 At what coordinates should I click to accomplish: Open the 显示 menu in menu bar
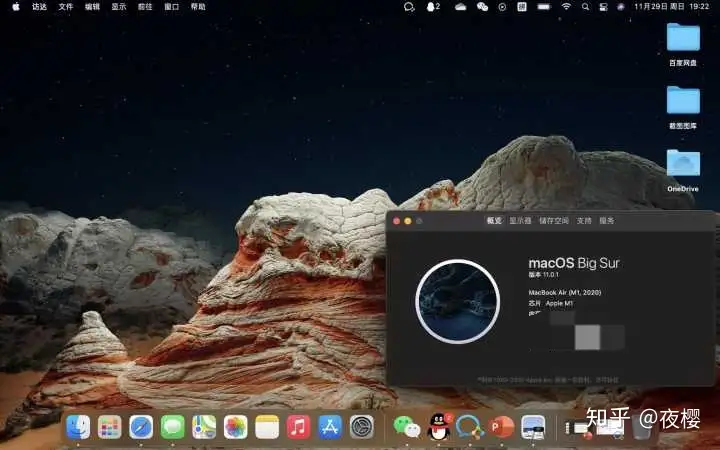tap(118, 6)
